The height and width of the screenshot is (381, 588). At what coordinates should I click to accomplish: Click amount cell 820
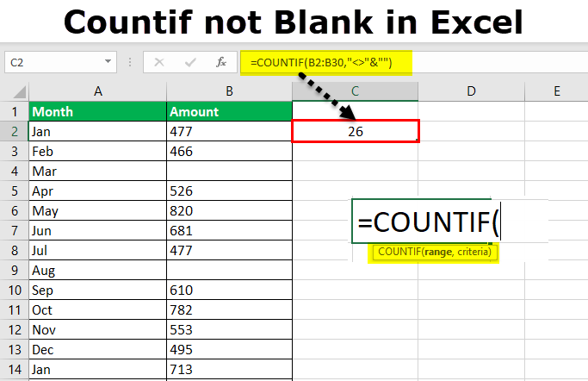(x=230, y=210)
